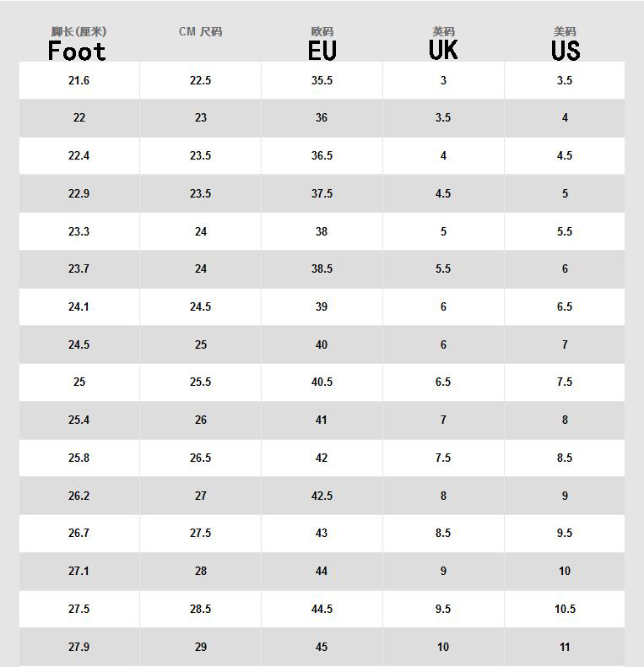The height and width of the screenshot is (667, 644).
Task: Select the US size 11 cell
Action: coord(565,647)
